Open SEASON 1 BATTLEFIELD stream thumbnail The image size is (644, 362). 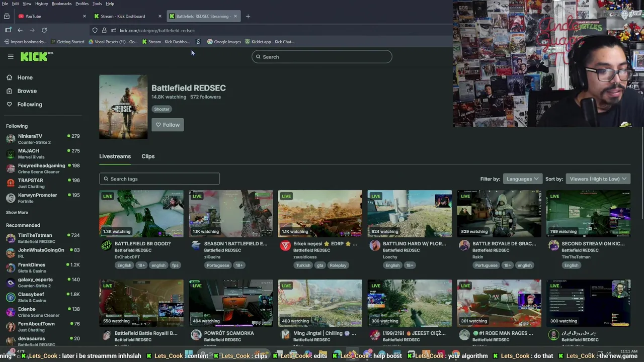click(231, 213)
